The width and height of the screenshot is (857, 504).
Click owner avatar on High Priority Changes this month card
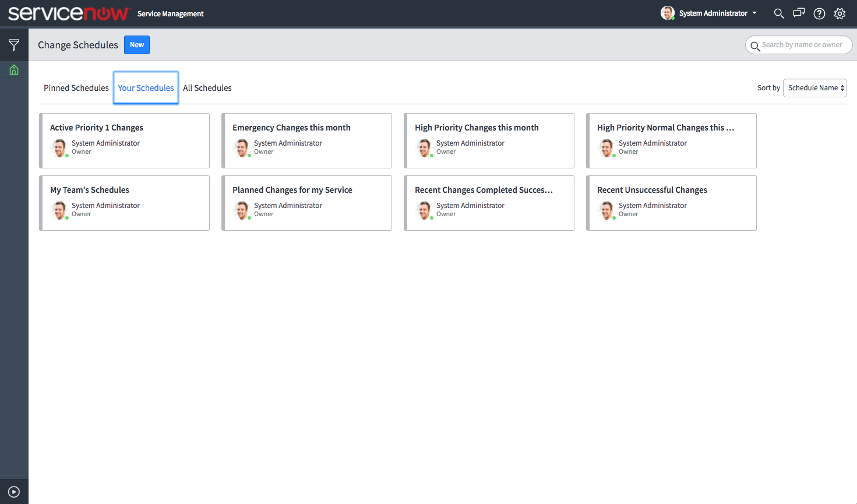424,148
